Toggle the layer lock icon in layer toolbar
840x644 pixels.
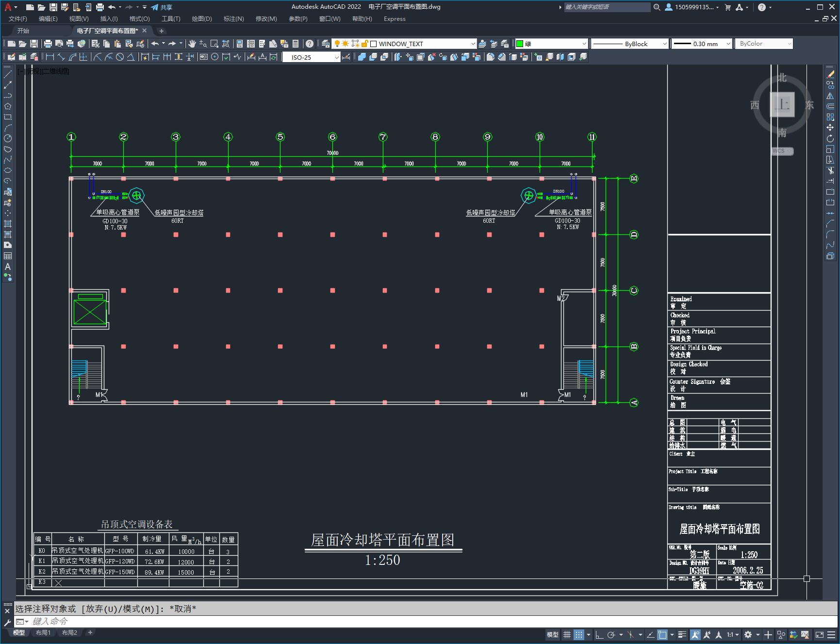click(364, 44)
